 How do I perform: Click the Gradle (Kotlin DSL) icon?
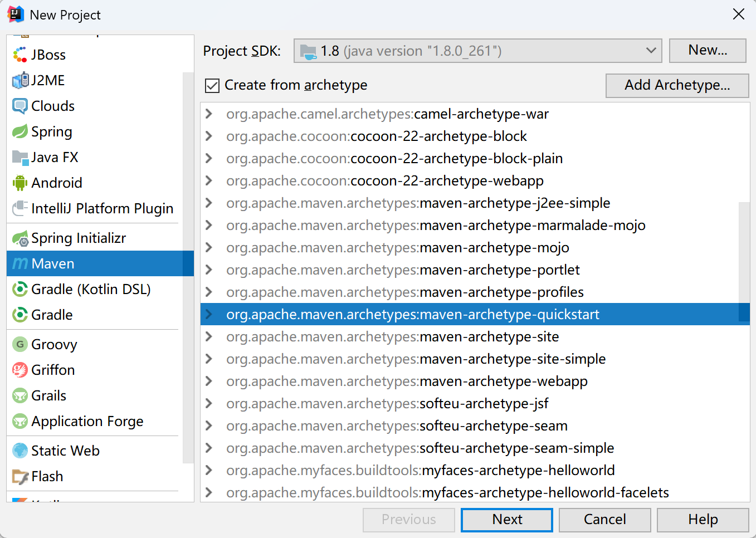coord(20,289)
